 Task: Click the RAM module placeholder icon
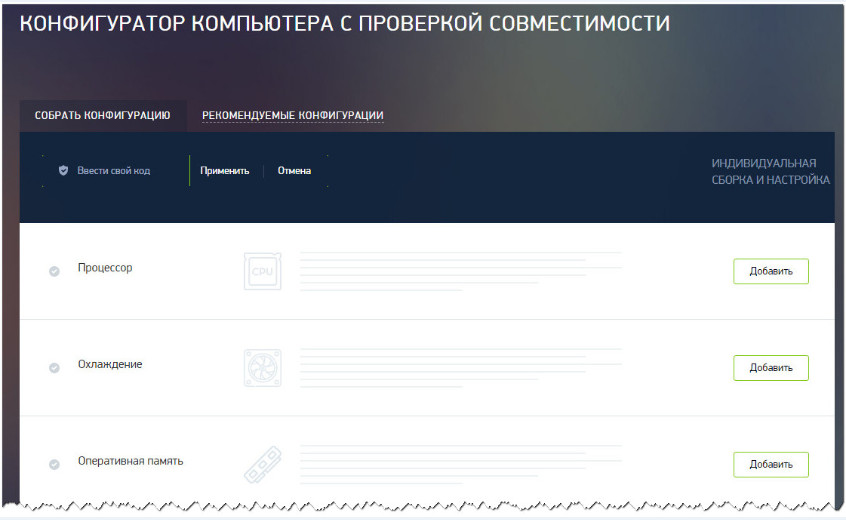pyautogui.click(x=262, y=464)
